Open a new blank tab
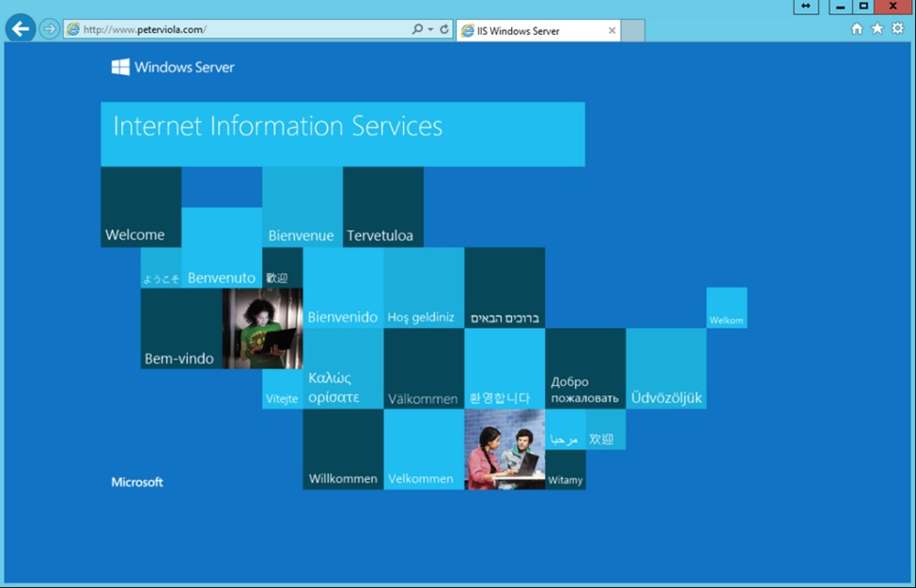Viewport: 916px width, 588px height. point(632,30)
